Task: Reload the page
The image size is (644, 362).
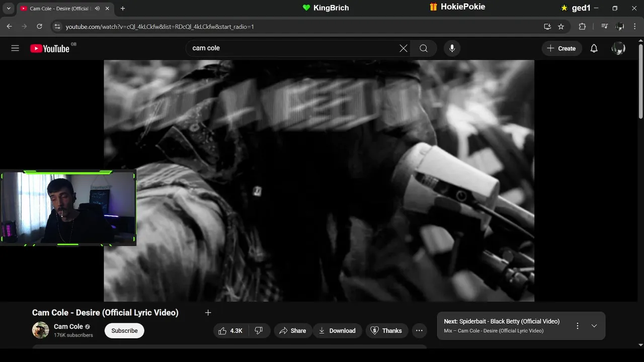Action: [39, 27]
